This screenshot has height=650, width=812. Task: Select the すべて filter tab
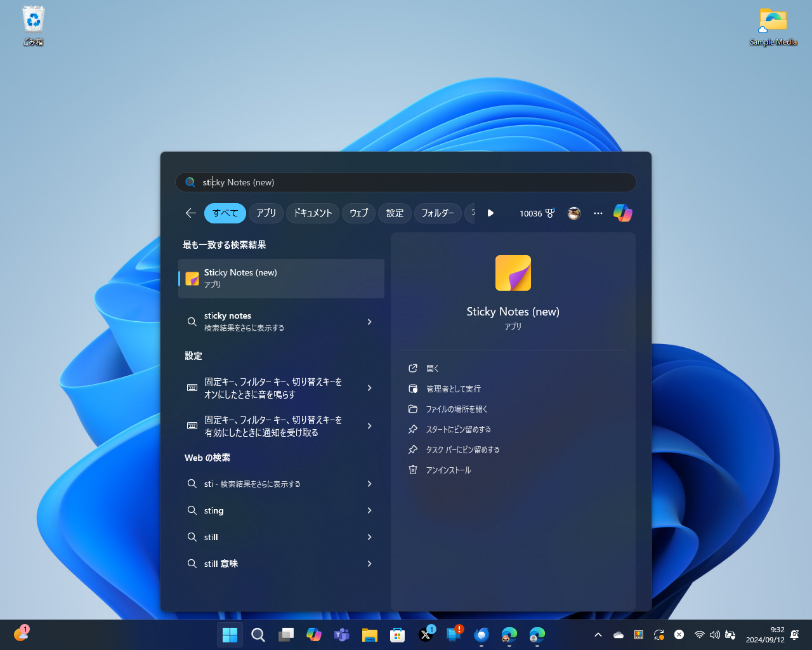coord(225,213)
